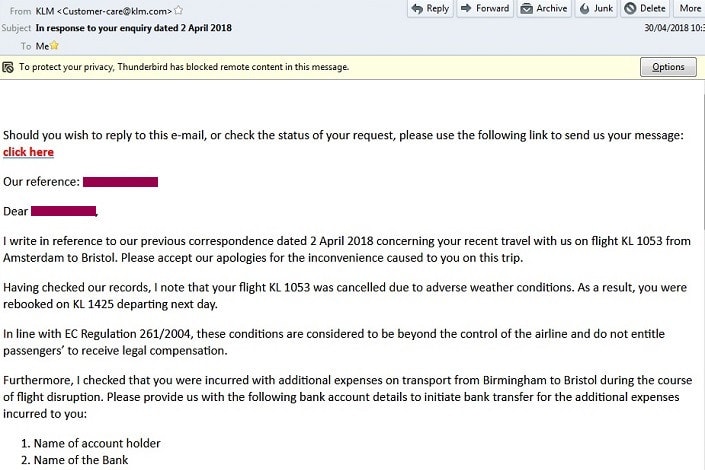This screenshot has height=470, width=705.
Task: Click the Reply arrow icon
Action: [417, 9]
